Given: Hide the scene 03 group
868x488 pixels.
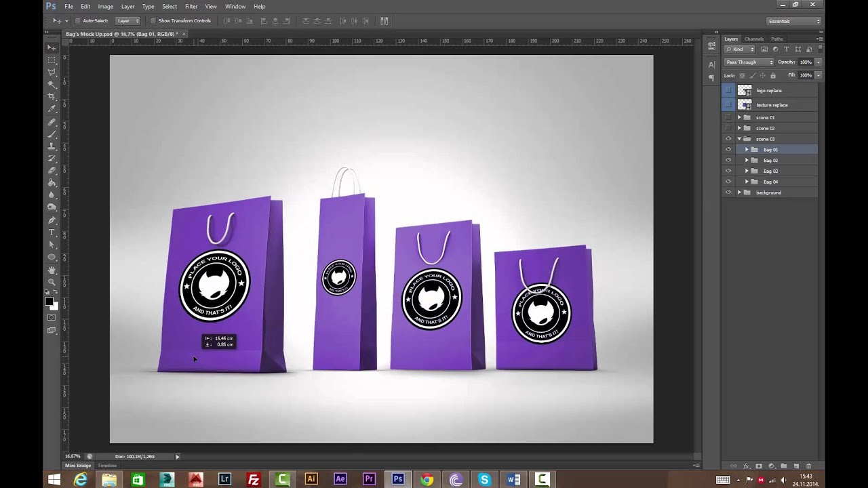Looking at the screenshot, I should (728, 139).
